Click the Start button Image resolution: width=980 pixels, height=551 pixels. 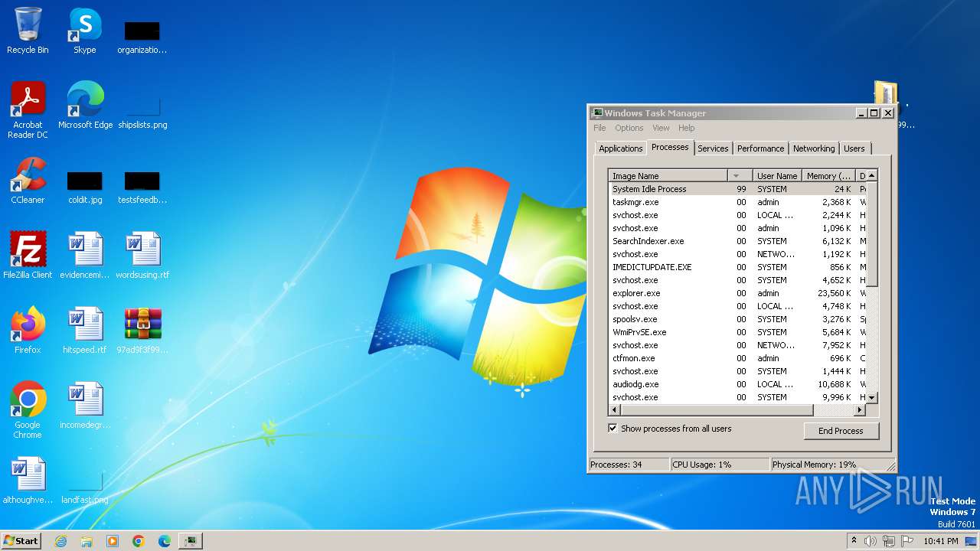coord(21,541)
